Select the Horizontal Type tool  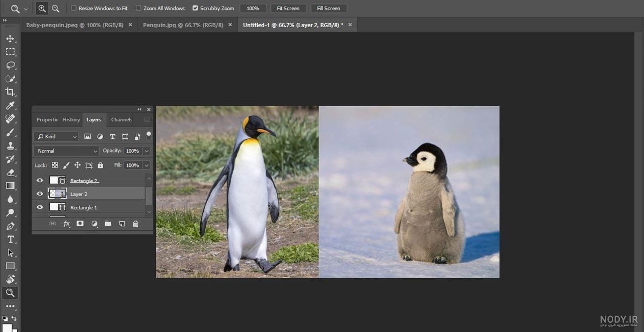[10, 239]
